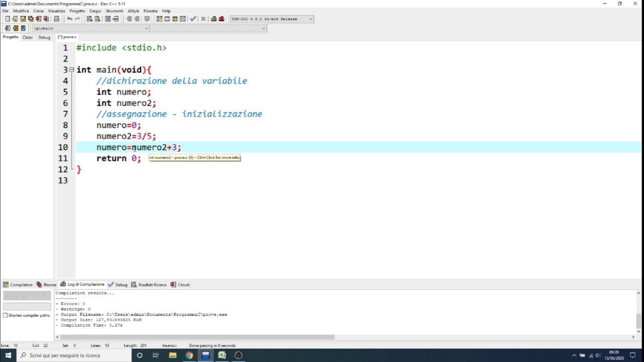Click the Rebuild All icon
Screen dimensions: 644x362
click(x=183, y=19)
